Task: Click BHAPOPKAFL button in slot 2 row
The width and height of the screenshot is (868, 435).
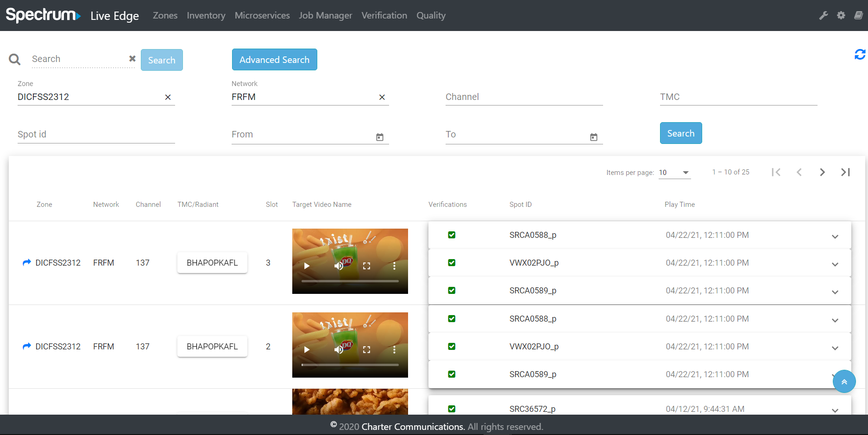Action: [212, 347]
